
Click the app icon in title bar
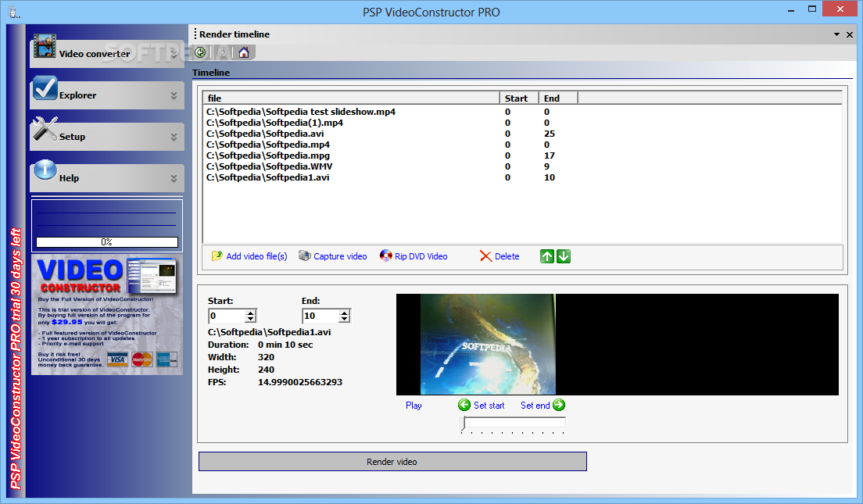14,12
